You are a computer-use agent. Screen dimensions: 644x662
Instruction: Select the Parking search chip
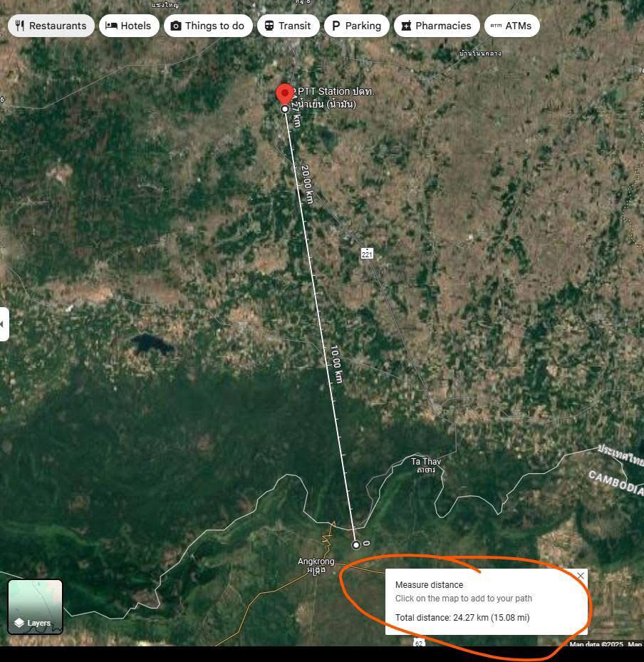click(356, 26)
